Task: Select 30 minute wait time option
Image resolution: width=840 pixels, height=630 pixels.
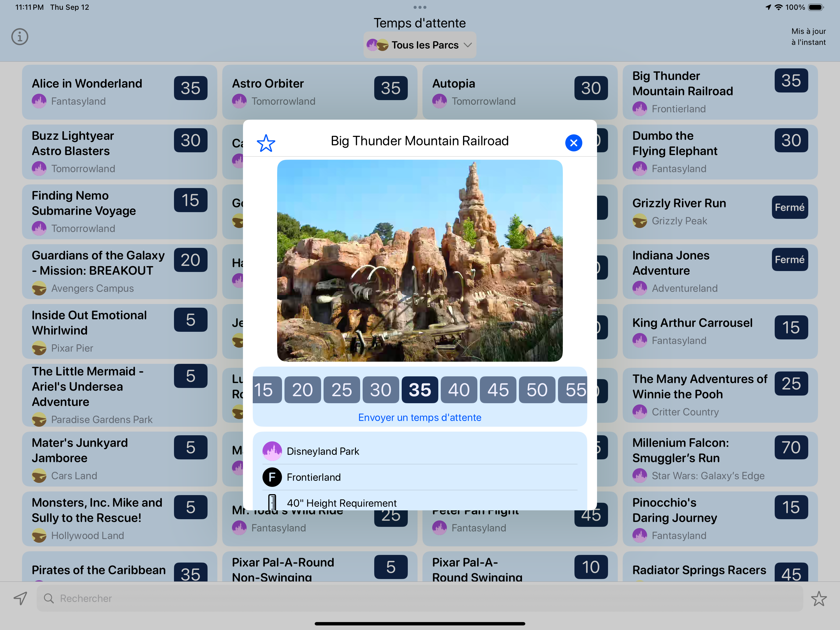Action: tap(381, 389)
